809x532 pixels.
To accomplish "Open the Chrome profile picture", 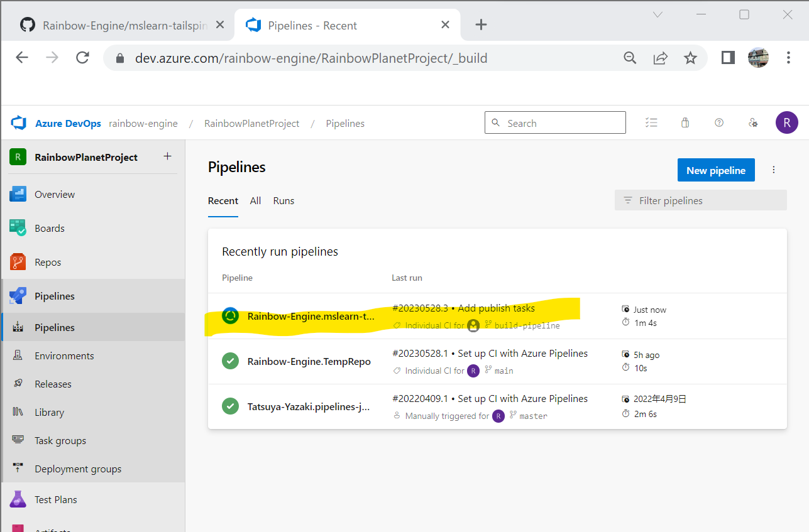I will click(758, 58).
